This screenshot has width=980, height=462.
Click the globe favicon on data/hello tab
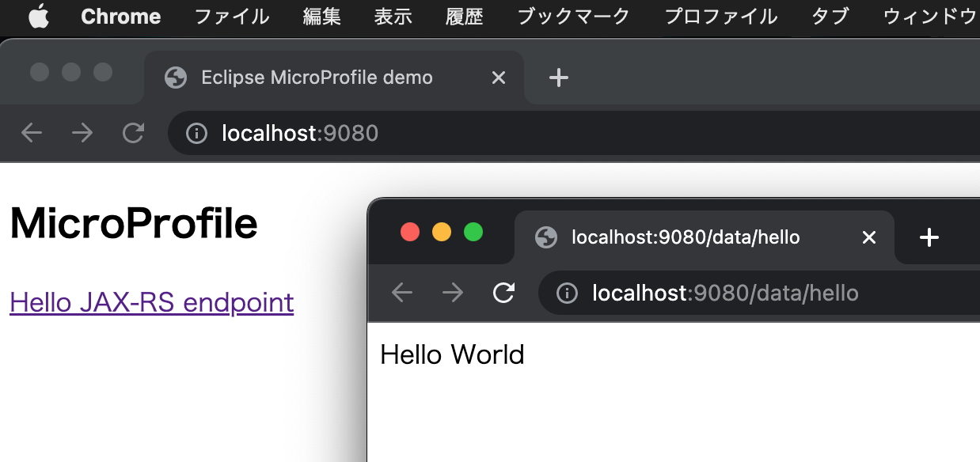point(546,237)
